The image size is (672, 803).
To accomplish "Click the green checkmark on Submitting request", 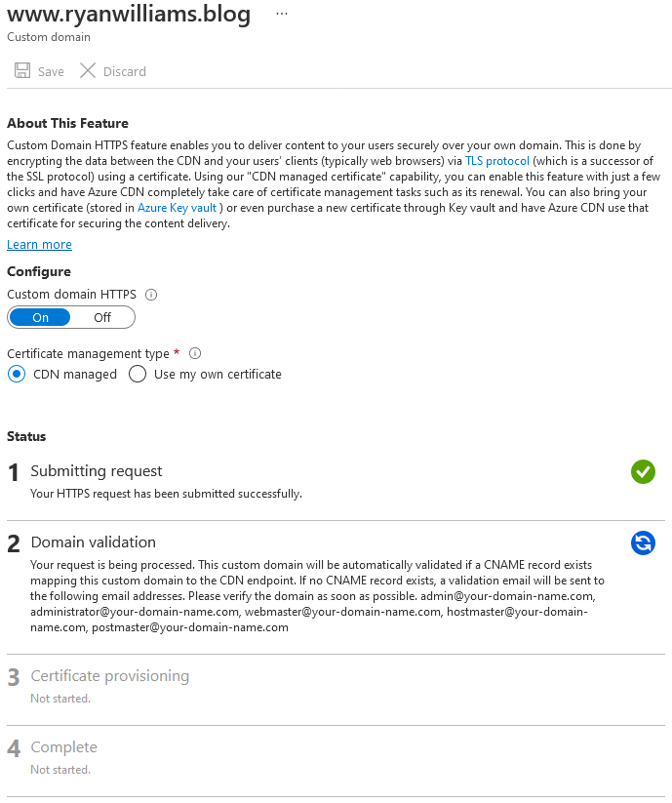I will [x=643, y=471].
